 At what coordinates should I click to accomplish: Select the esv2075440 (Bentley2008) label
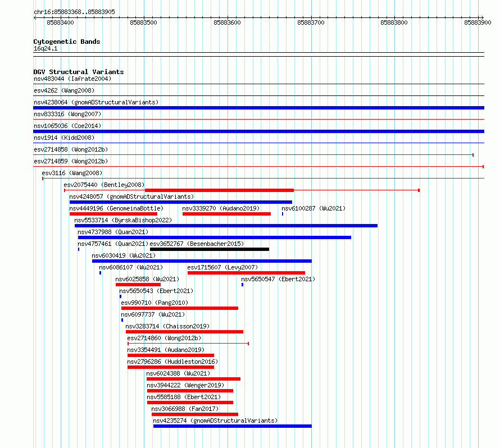[104, 185]
